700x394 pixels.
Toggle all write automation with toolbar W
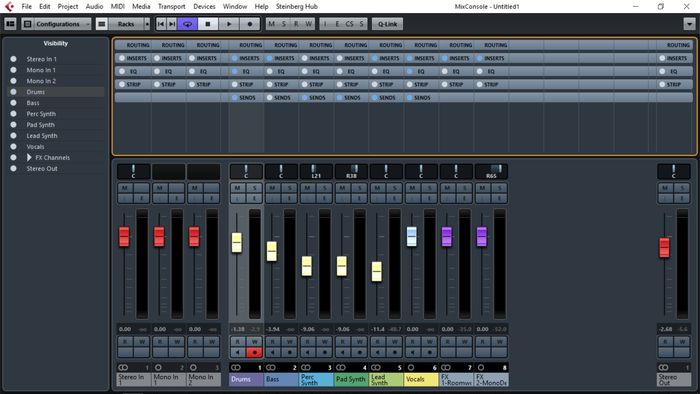coord(308,24)
